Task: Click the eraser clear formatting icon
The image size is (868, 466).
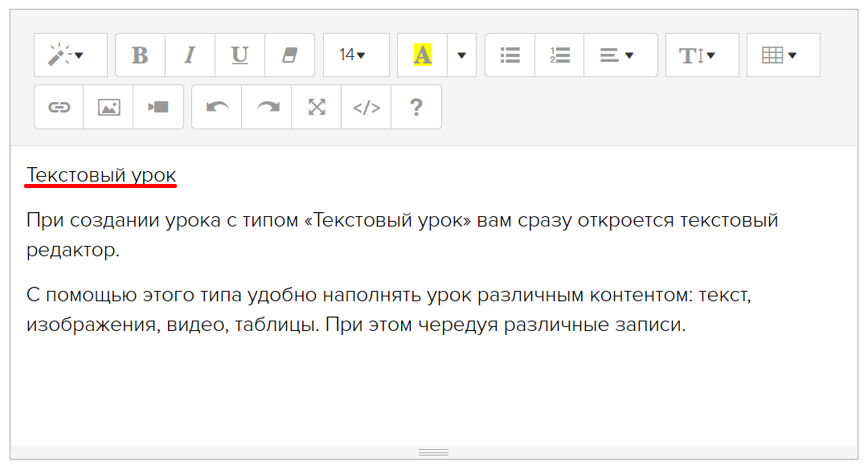Action: (x=289, y=55)
